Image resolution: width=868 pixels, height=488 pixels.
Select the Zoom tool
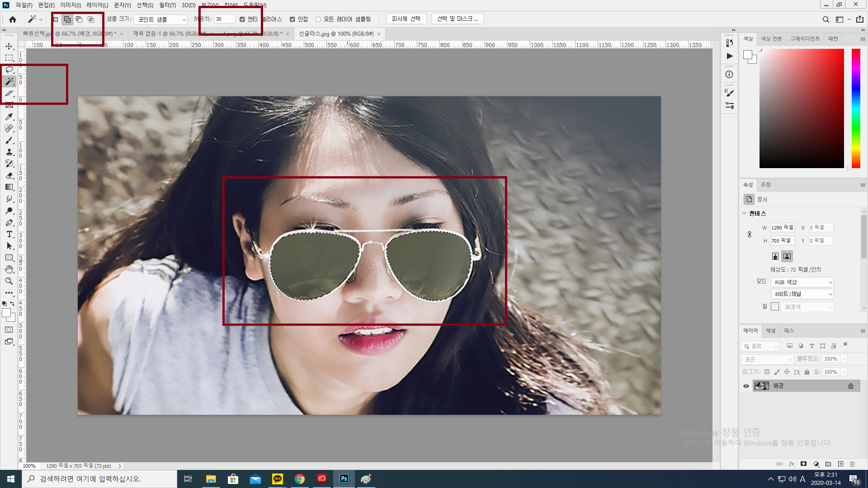9,281
